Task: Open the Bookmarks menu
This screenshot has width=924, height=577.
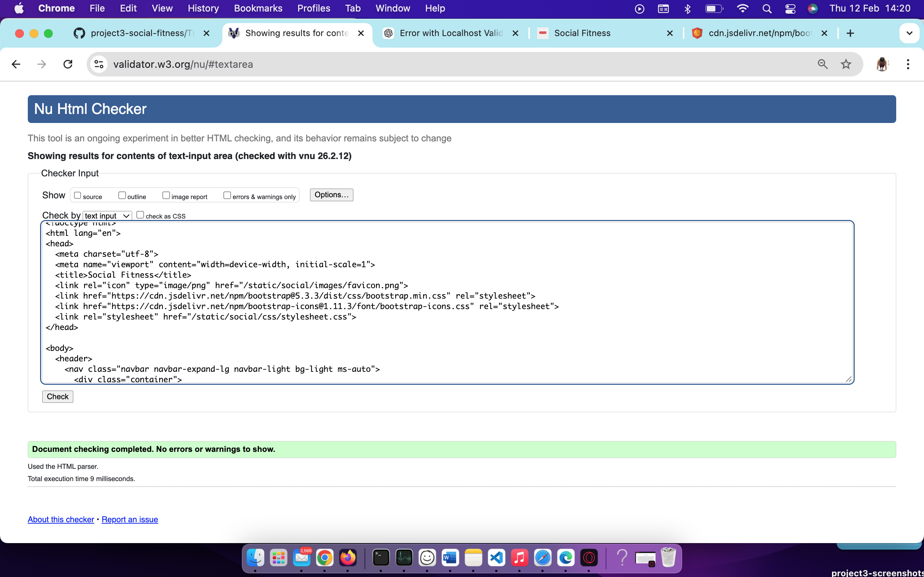Action: (258, 8)
